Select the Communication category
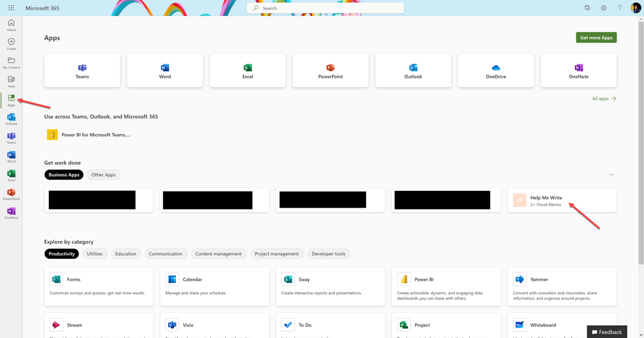This screenshot has height=338, width=644. point(166,253)
